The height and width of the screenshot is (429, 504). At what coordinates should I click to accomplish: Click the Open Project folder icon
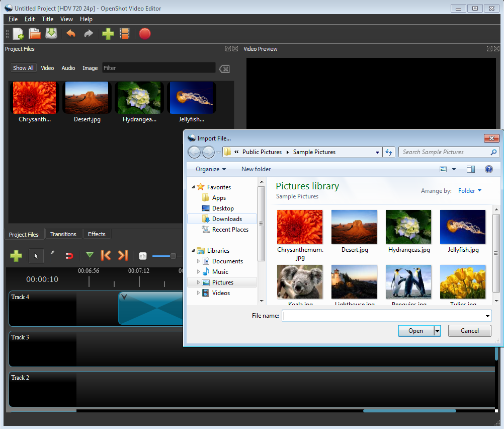[x=35, y=34]
